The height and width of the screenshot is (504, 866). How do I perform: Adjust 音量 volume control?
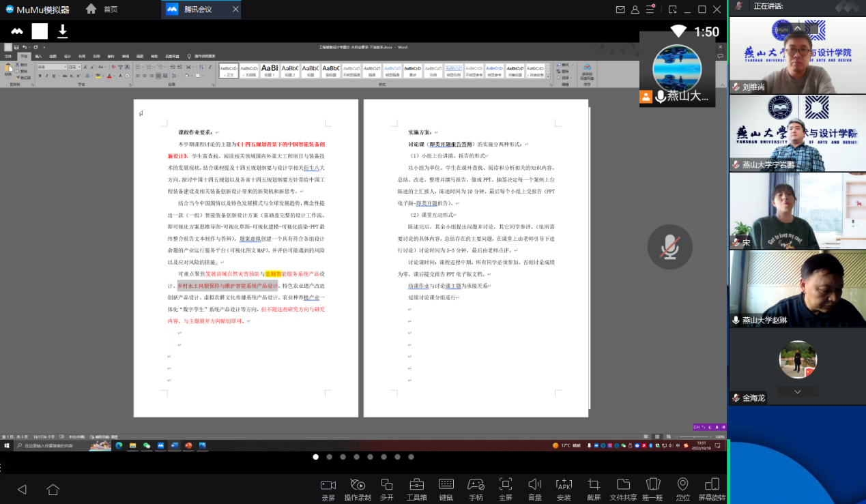[534, 485]
